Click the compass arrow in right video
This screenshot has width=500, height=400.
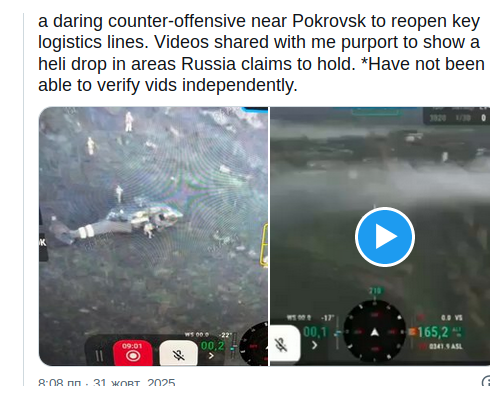pos(375,332)
